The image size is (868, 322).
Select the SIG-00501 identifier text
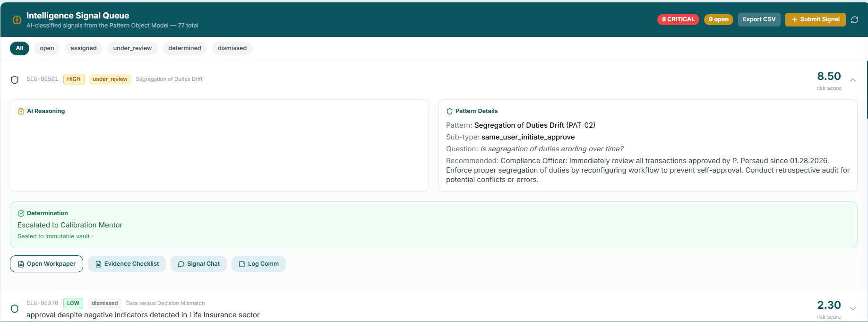coord(43,79)
